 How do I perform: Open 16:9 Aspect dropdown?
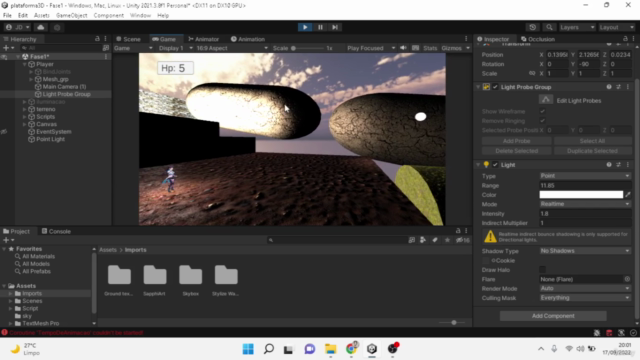click(232, 48)
